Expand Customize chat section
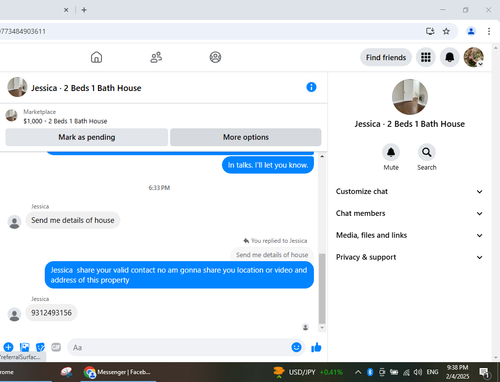Screen dimensions: 500x382 click(x=409, y=192)
